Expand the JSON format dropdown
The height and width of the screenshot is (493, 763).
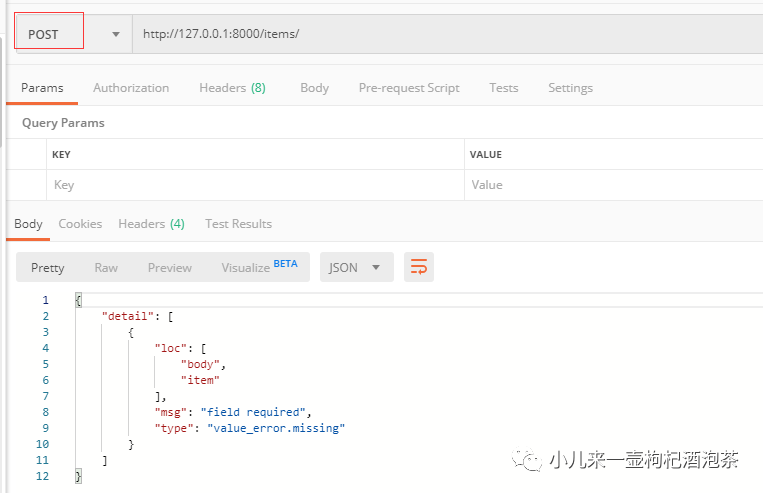[x=355, y=267]
